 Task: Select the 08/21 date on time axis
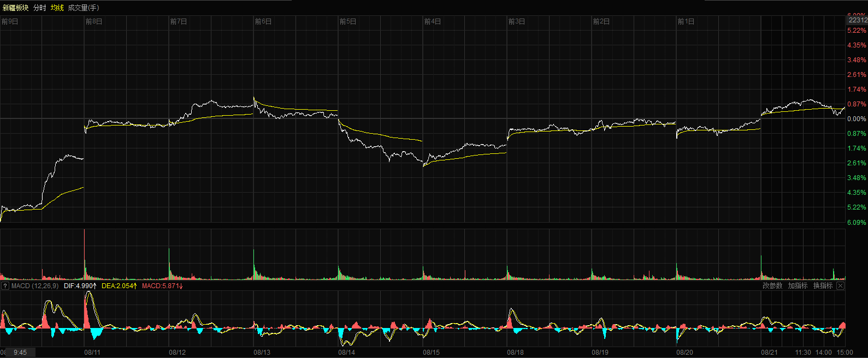point(769,353)
